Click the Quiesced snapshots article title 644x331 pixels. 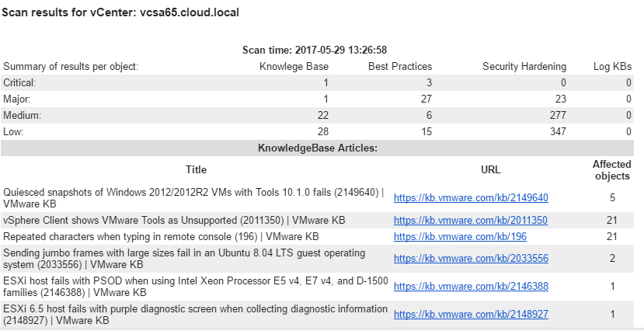(195, 197)
